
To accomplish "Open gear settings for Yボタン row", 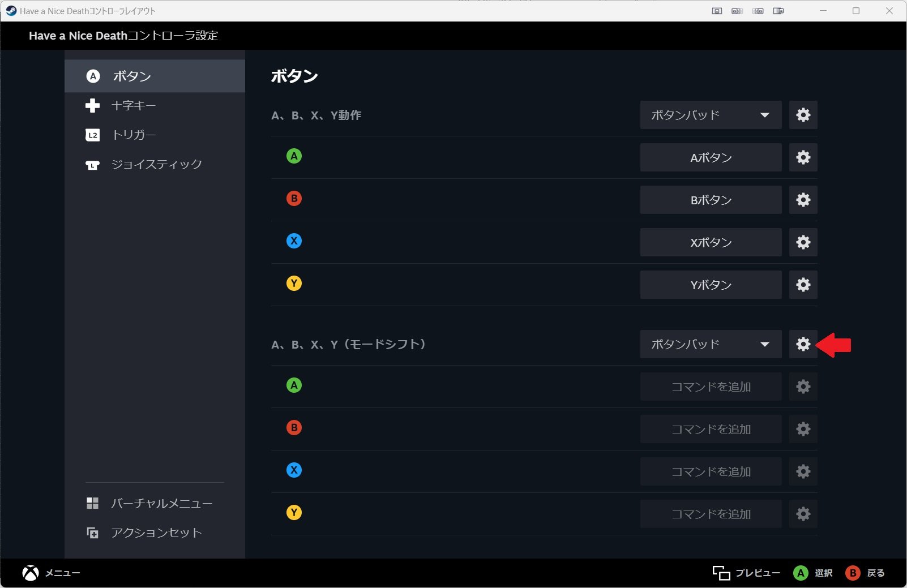I will (803, 285).
